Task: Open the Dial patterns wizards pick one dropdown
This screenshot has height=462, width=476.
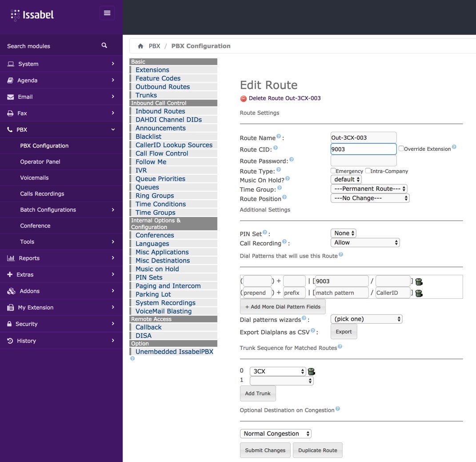Action: (366, 319)
